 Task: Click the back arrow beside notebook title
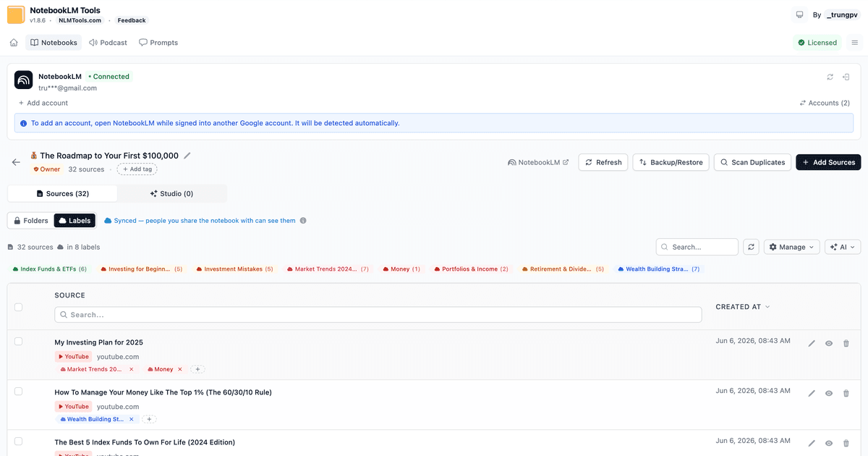(16, 162)
